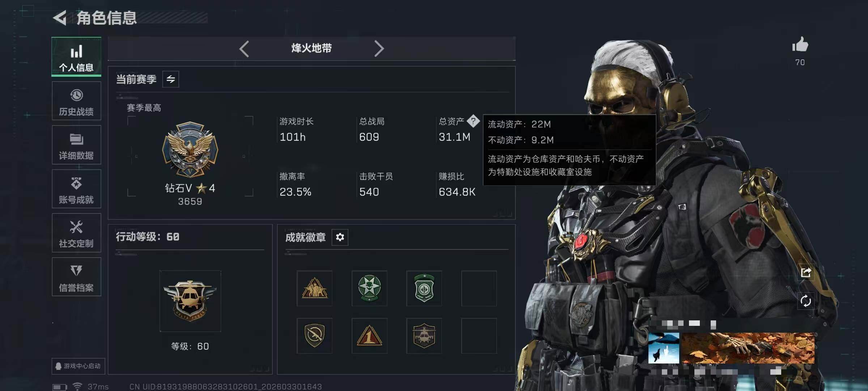Click the 游戏中心启动 button
Viewport: 868px width, 391px height.
[78, 366]
